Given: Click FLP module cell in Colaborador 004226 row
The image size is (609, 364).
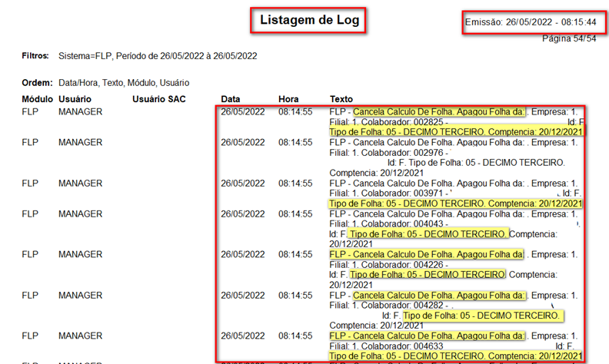Looking at the screenshot, I should tap(30, 254).
